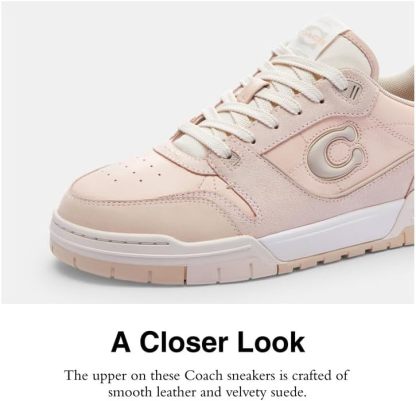Click the "A Closer Look" heading
The width and height of the screenshot is (416, 401).
208,342
